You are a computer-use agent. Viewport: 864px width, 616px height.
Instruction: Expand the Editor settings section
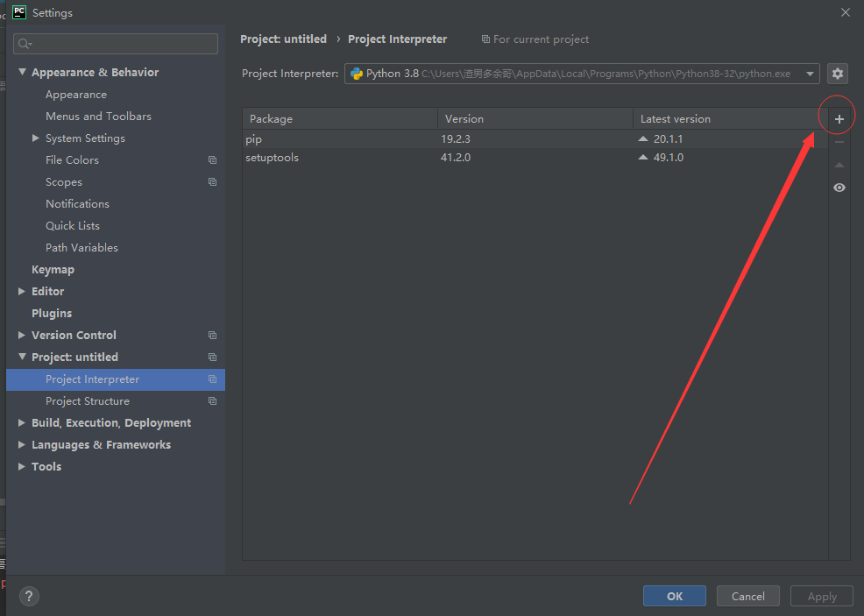[x=22, y=292]
